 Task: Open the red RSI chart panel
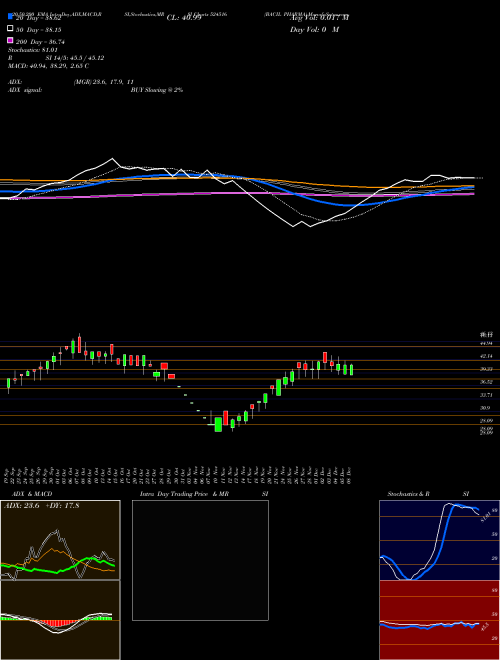(x=439, y=620)
